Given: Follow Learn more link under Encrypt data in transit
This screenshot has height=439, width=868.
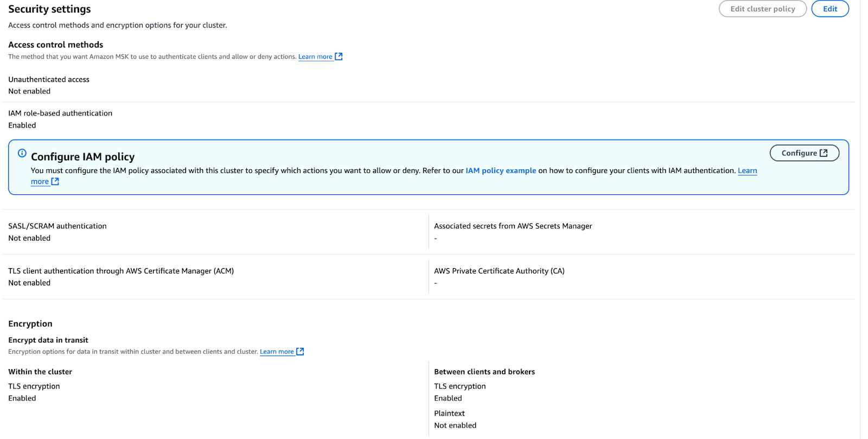Looking at the screenshot, I should click(277, 352).
